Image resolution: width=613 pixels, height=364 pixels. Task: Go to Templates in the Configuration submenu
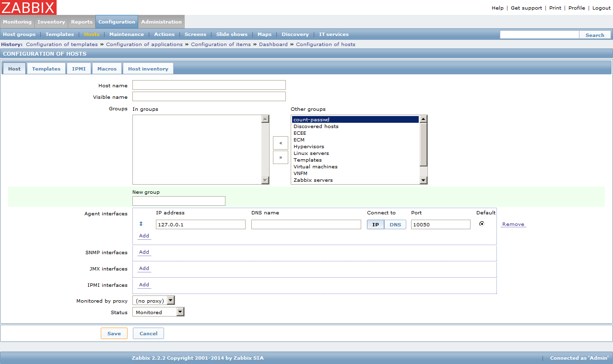[60, 35]
